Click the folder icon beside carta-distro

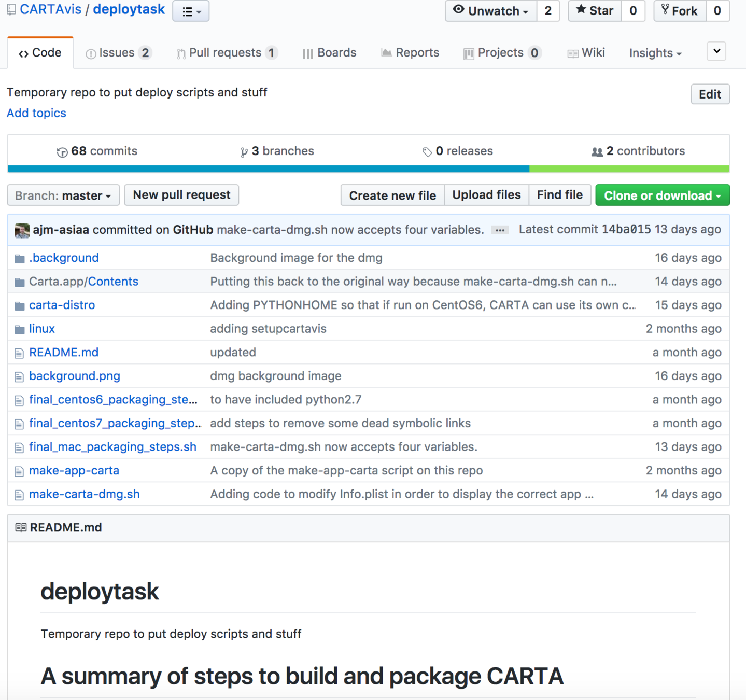click(20, 306)
